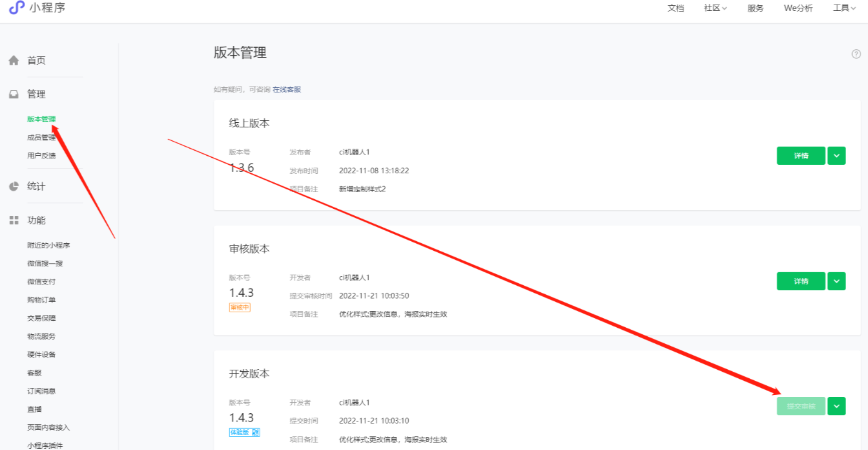This screenshot has width=868, height=450.
Task: Click the 管理 inbox icon in sidebar
Action: 14,94
